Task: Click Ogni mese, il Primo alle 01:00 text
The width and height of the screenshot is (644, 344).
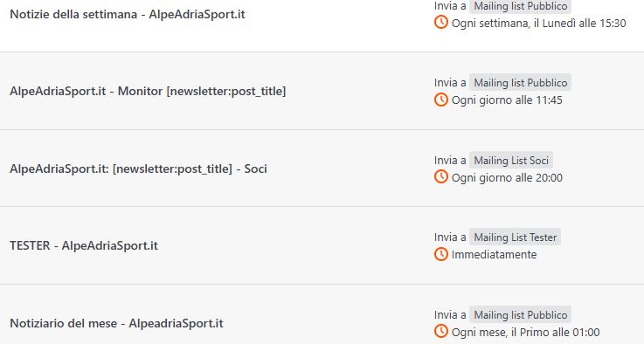Action: [x=526, y=332]
